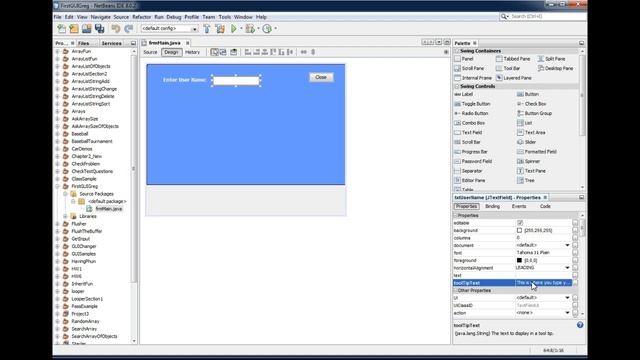Screen dimensions: 640x360
Task: Open the action property dropdown
Action: (567, 313)
